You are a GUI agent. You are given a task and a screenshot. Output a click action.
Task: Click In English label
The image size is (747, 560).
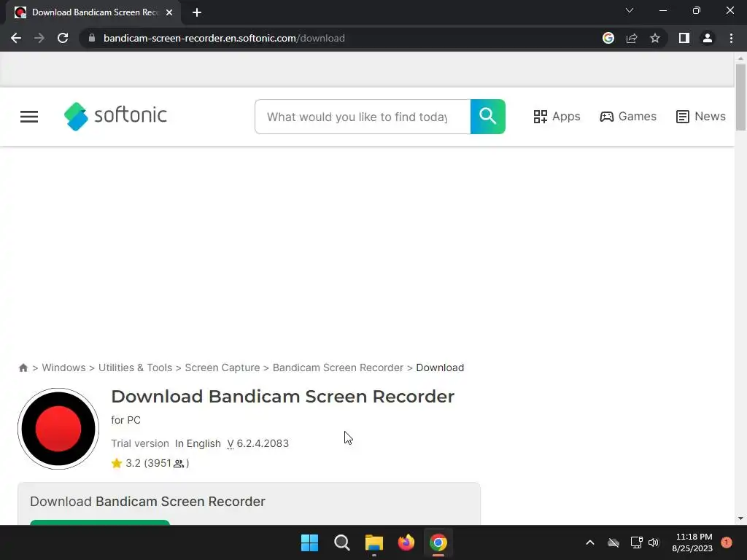tap(198, 443)
